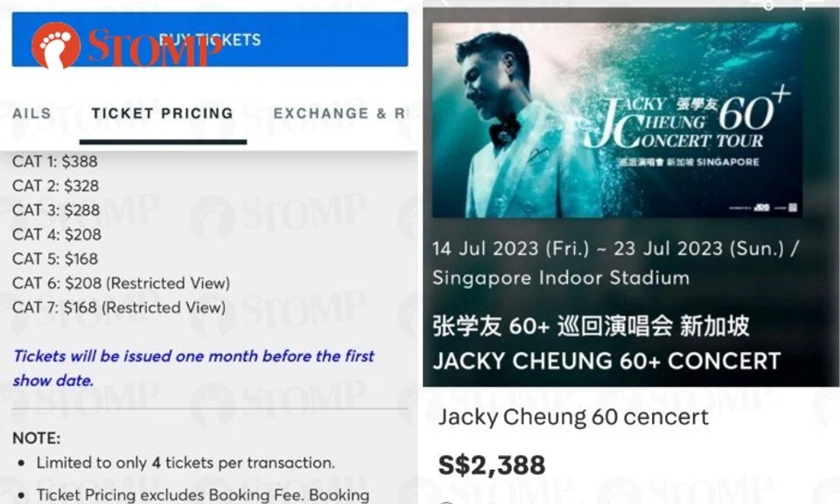Click the blue 'Tickets will be issued' notice
This screenshot has width=840, height=504.
pyautogui.click(x=193, y=368)
